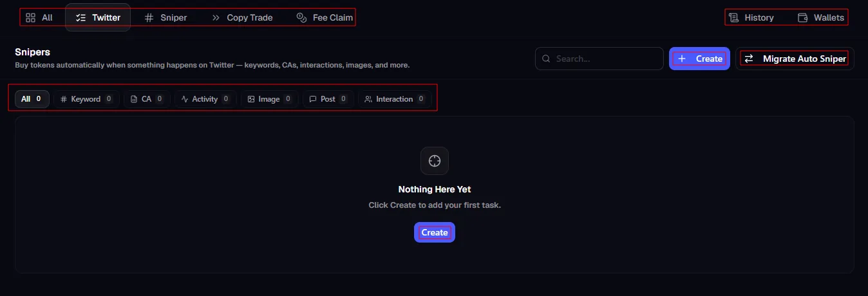Viewport: 868px width, 296px height.
Task: Open the Copy Trade tab
Action: [x=242, y=17]
